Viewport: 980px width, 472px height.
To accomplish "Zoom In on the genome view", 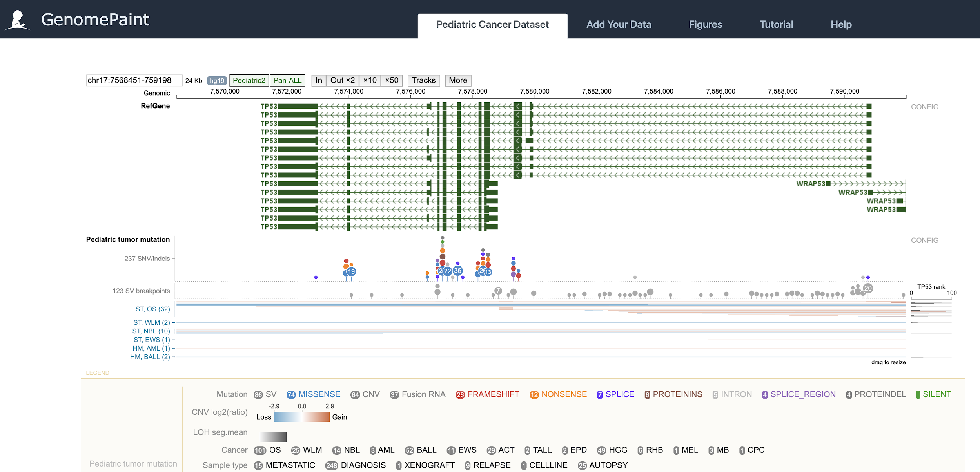I will click(x=319, y=80).
